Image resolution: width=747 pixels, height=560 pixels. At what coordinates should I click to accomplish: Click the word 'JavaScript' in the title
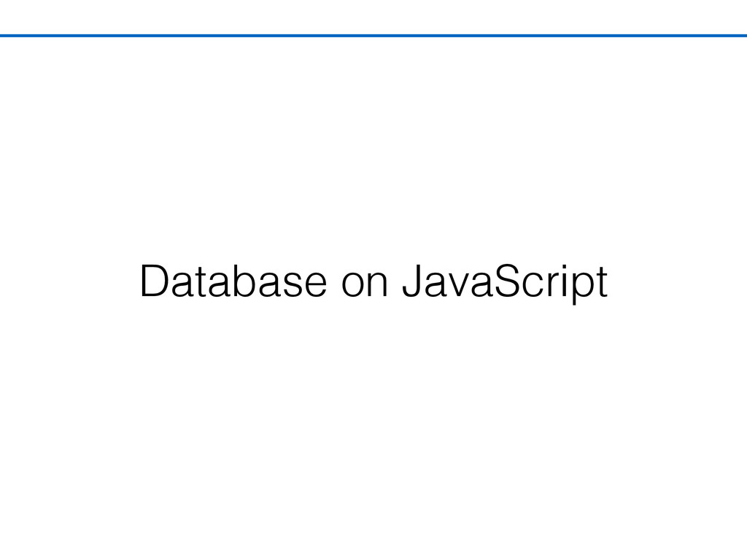(505, 284)
